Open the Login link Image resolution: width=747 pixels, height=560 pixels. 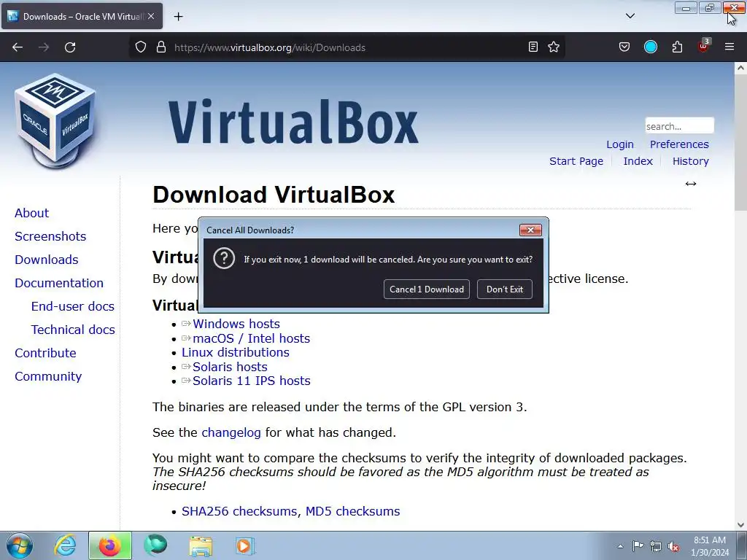pos(620,144)
